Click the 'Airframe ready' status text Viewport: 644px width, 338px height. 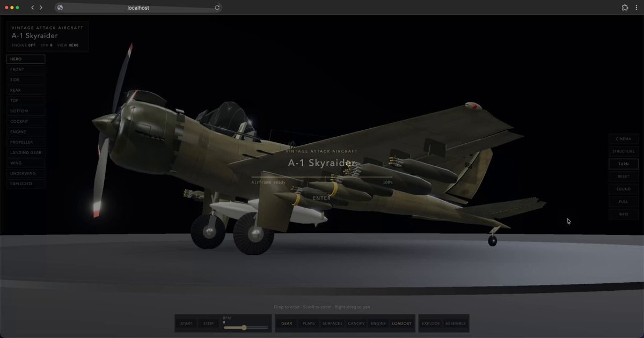point(268,182)
